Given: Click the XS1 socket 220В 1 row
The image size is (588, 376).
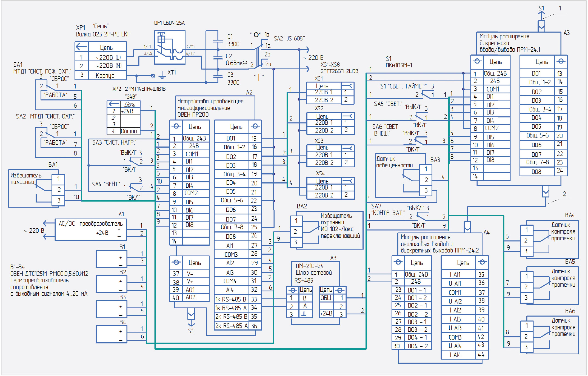Looking at the screenshot, I should [324, 92].
